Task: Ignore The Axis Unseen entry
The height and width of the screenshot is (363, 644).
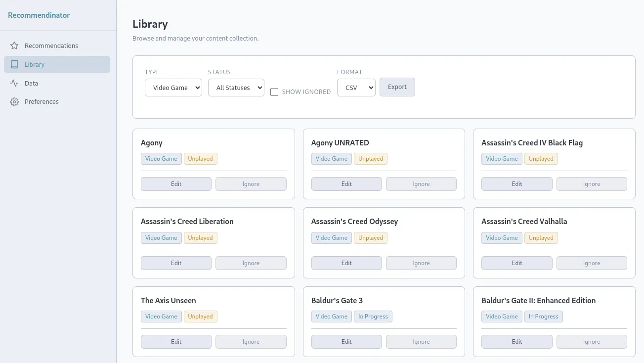Action: point(251,342)
